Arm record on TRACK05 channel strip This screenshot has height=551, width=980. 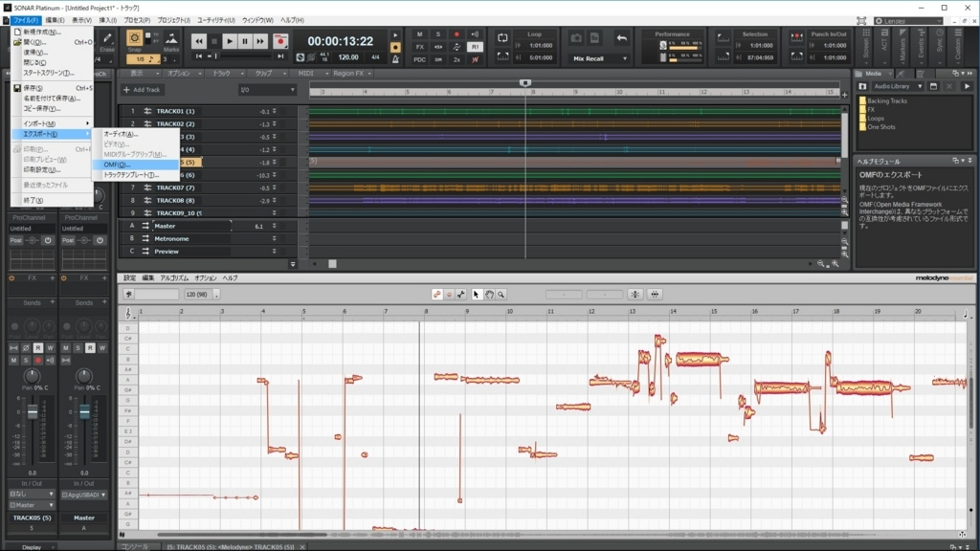38,361
